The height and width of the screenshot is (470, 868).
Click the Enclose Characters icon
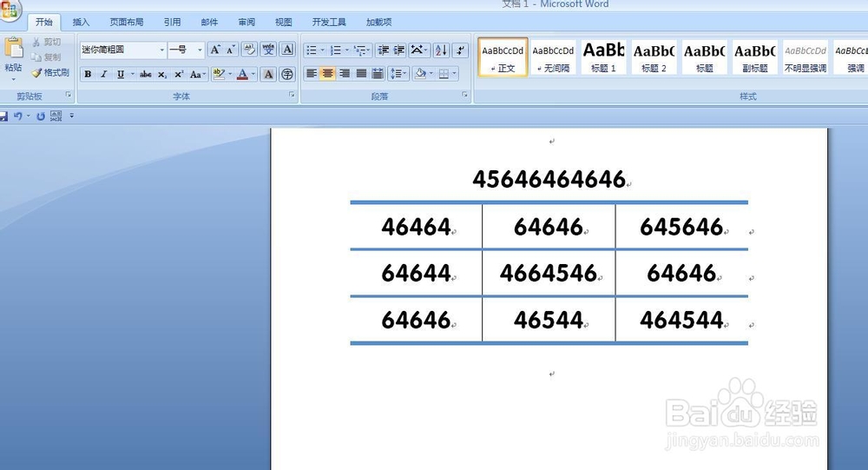(287, 74)
